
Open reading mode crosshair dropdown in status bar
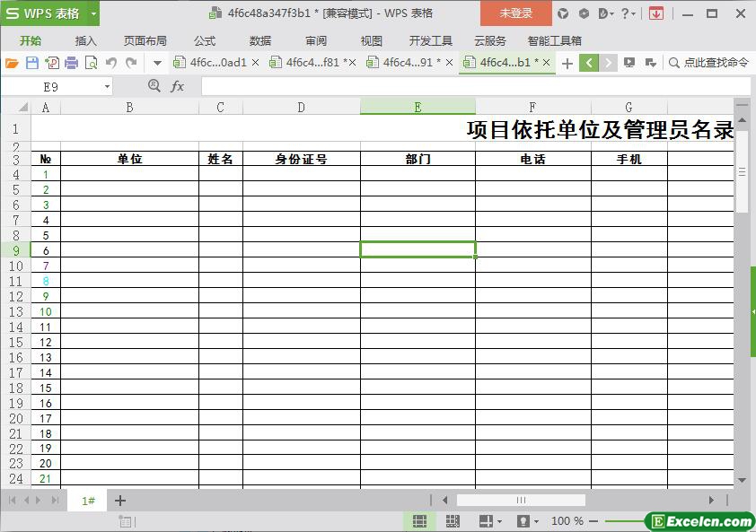(490, 521)
